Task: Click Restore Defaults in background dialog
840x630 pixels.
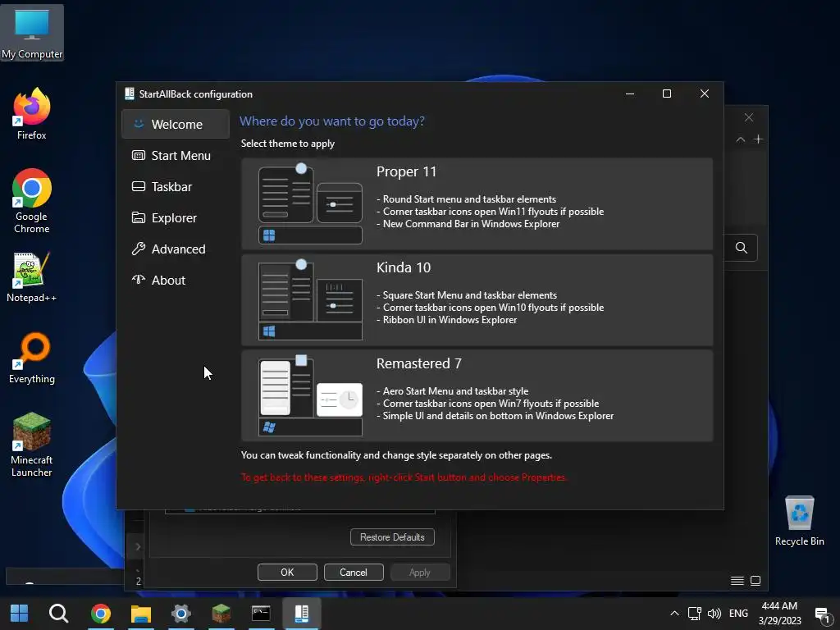Action: click(392, 536)
